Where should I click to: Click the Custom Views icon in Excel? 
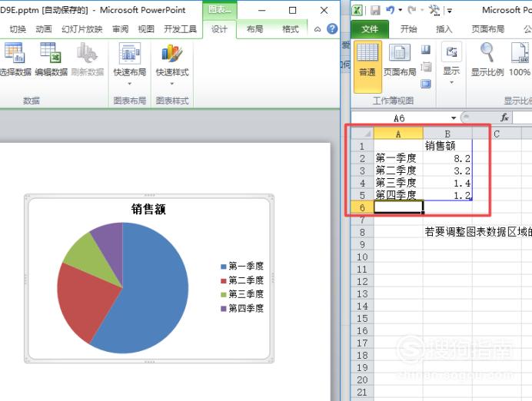426,66
